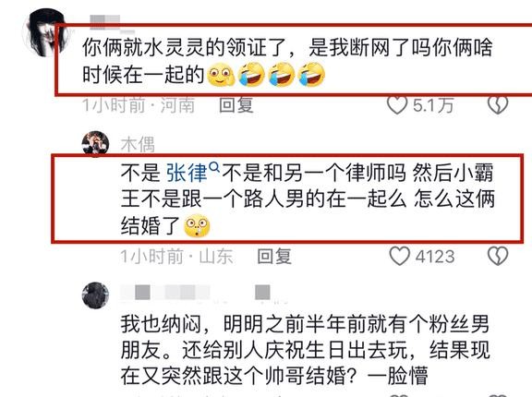Tap the 1小时前 · 山东 timestamp

(x=176, y=257)
